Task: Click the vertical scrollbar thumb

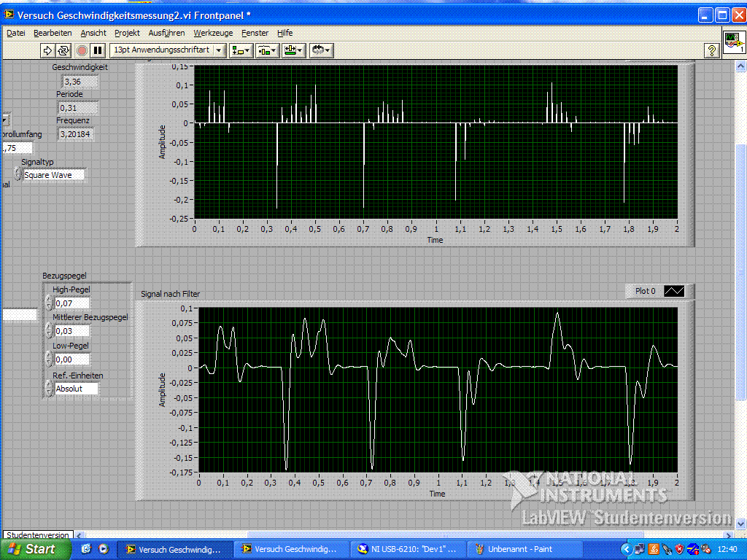Action: (741, 271)
